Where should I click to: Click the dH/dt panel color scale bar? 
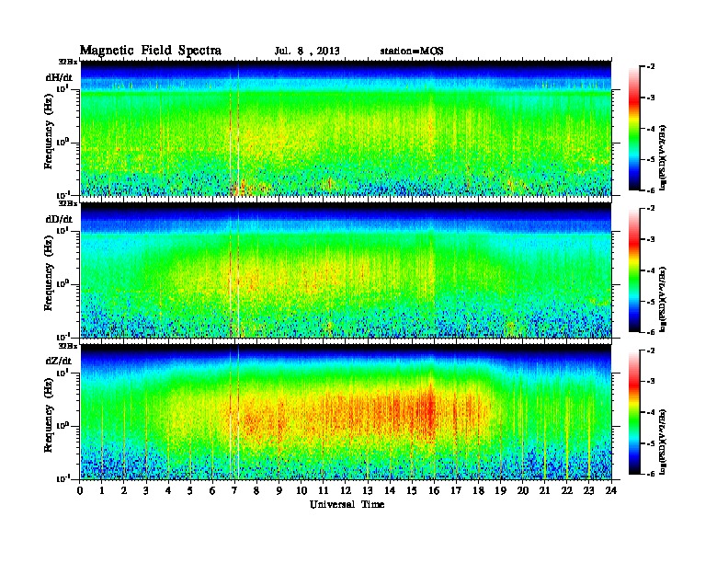click(x=633, y=128)
